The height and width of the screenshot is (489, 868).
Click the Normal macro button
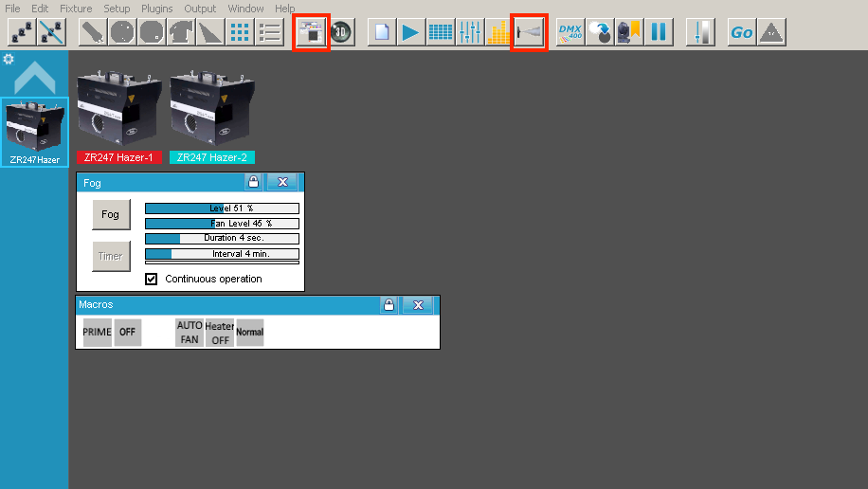coord(249,333)
